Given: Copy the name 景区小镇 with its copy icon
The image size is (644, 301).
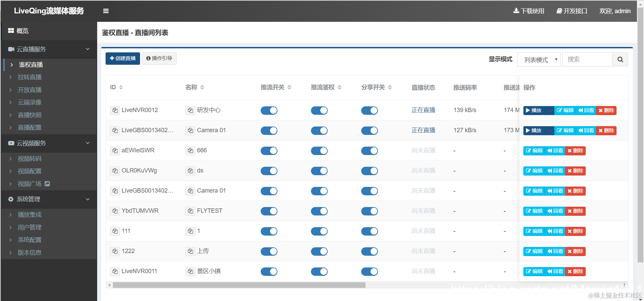Looking at the screenshot, I should pyautogui.click(x=190, y=271).
